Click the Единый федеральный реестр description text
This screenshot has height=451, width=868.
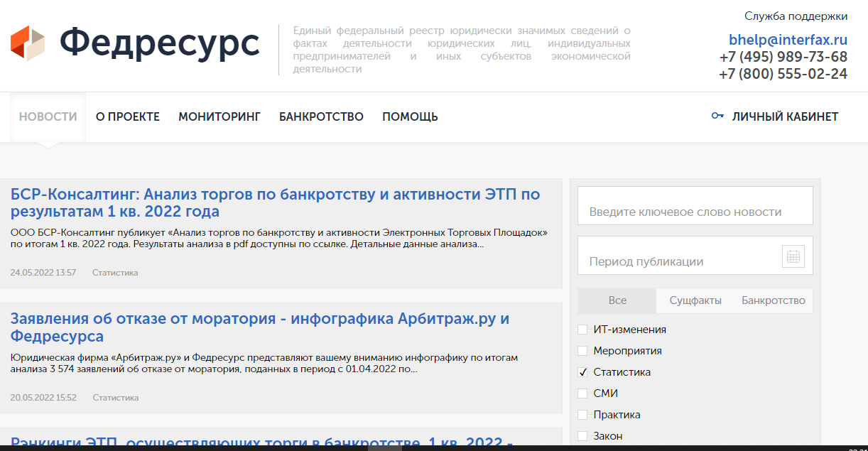[462, 50]
